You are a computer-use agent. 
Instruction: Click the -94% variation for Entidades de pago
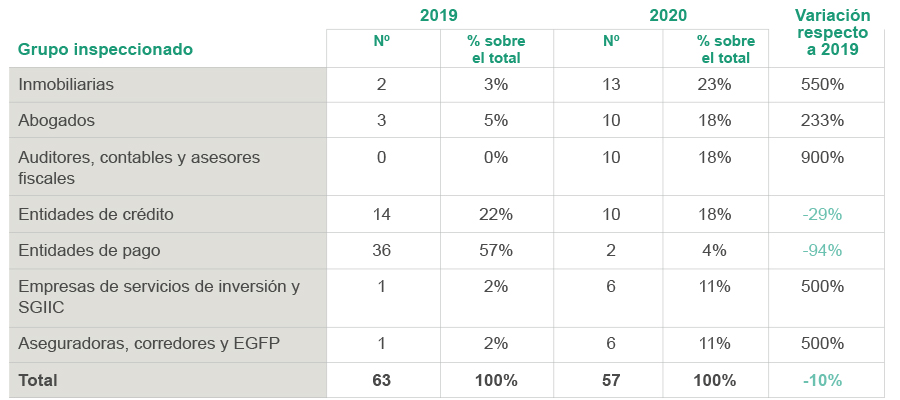pyautogui.click(x=823, y=250)
